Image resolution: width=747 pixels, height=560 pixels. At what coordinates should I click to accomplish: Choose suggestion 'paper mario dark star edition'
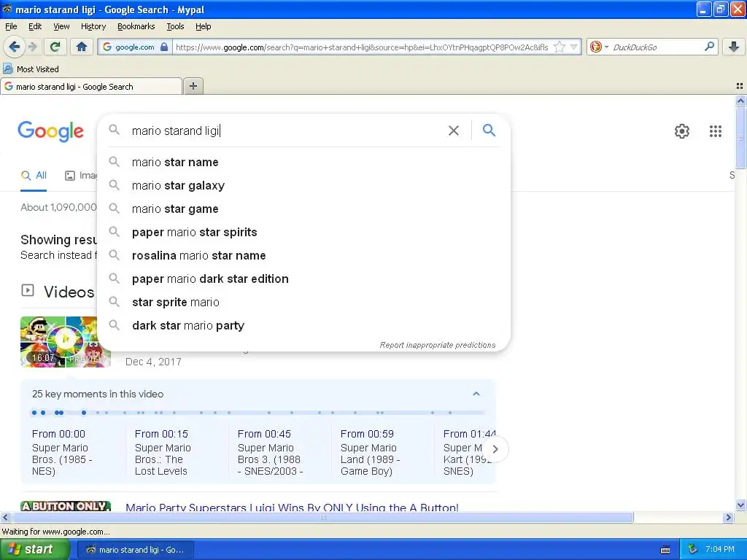point(303,279)
